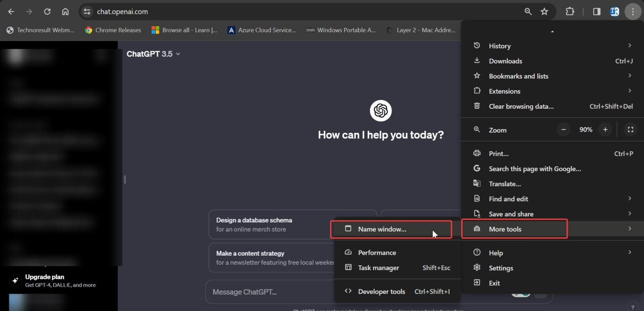Click the fullscreen icon in the Zoom row
This screenshot has width=644, height=311.
point(630,129)
